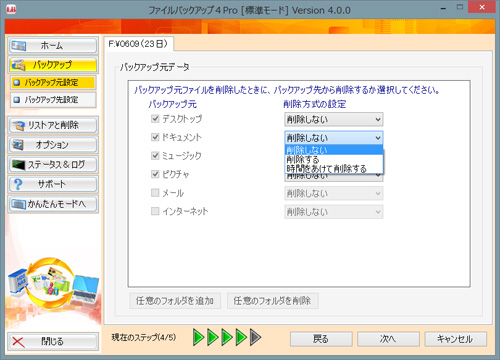Select the バックアップ sidebar button
Image resolution: width=500 pixels, height=360 pixels.
point(53,65)
